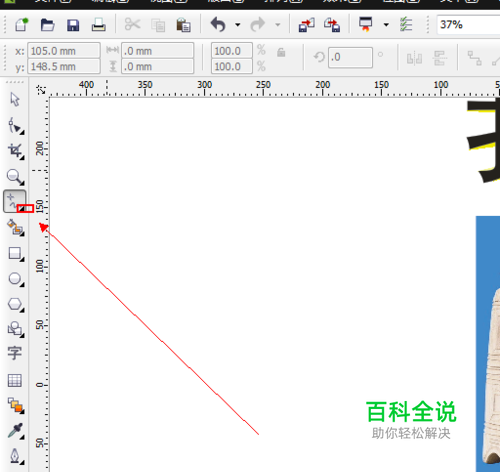The image size is (500, 472).
Task: Toggle the lock ratio padlock
Action: (x=281, y=52)
